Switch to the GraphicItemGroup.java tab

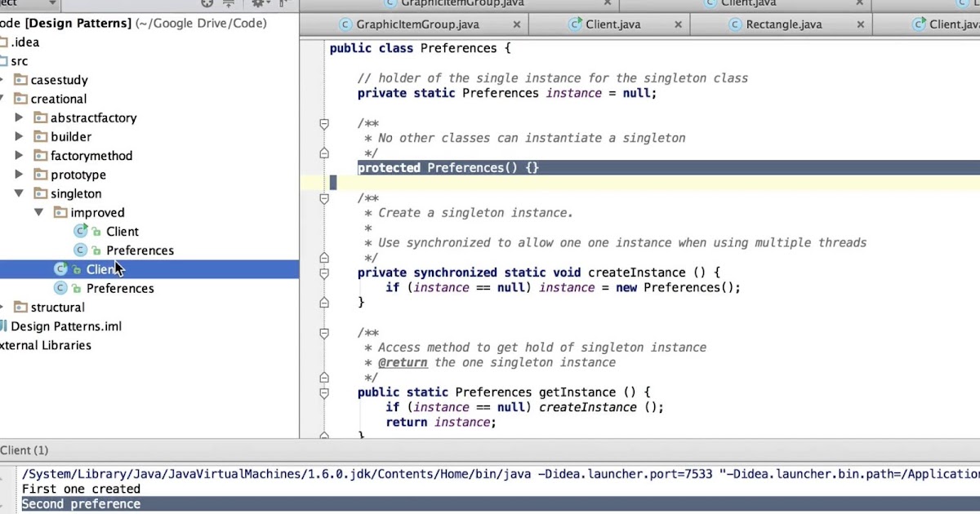coord(414,24)
